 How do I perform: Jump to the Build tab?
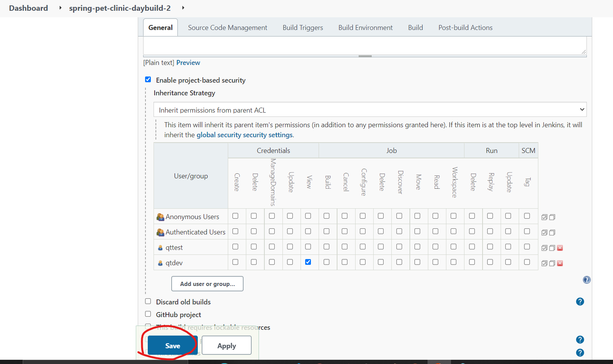tap(416, 28)
